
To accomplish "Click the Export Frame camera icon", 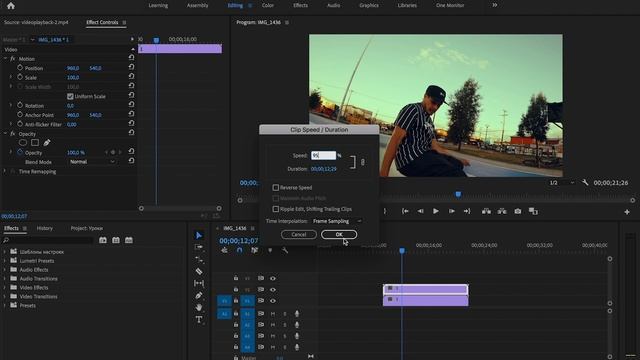I will pyautogui.click(x=518, y=211).
